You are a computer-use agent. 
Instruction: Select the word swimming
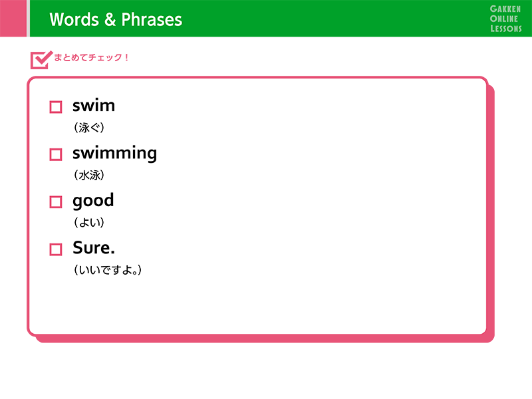pyautogui.click(x=114, y=154)
